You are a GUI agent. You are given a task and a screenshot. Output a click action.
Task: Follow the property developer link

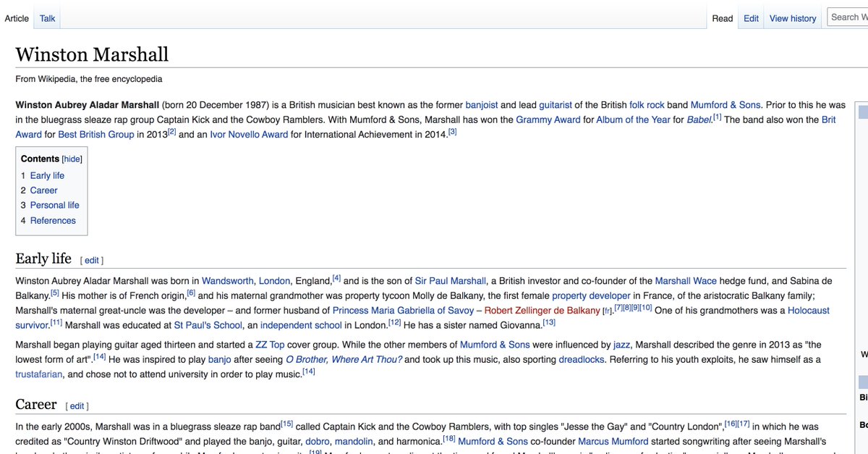click(591, 295)
